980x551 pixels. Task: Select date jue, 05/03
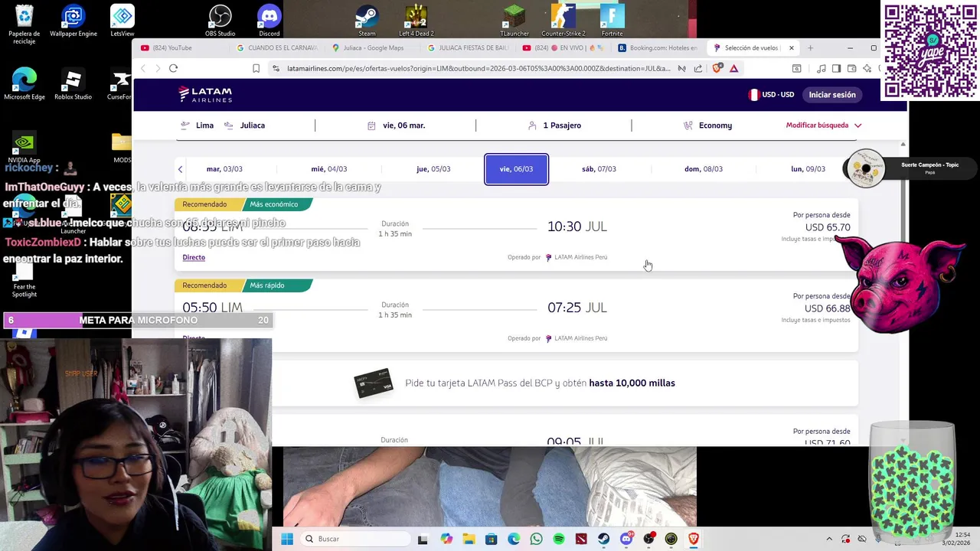click(x=433, y=169)
